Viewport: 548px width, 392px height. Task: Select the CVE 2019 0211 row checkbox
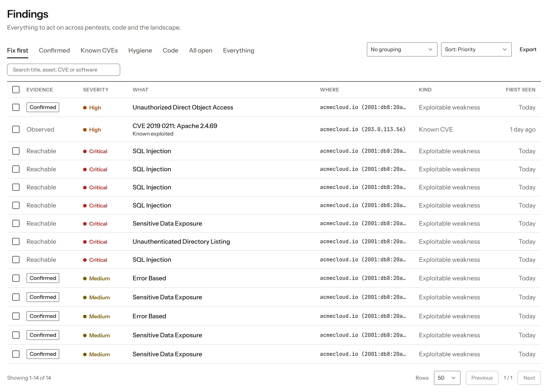pyautogui.click(x=16, y=129)
